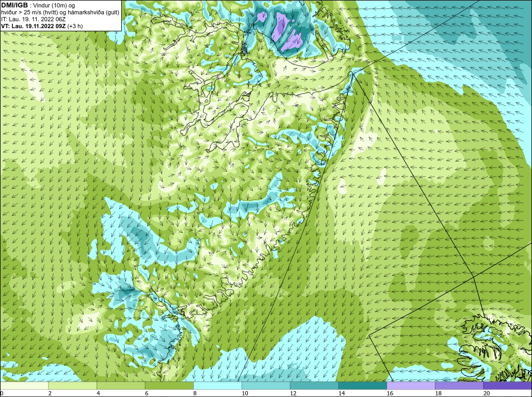Click the 8–10 m/s light cyan swatch
Viewport: 532px width, 397px height.
tap(218, 385)
